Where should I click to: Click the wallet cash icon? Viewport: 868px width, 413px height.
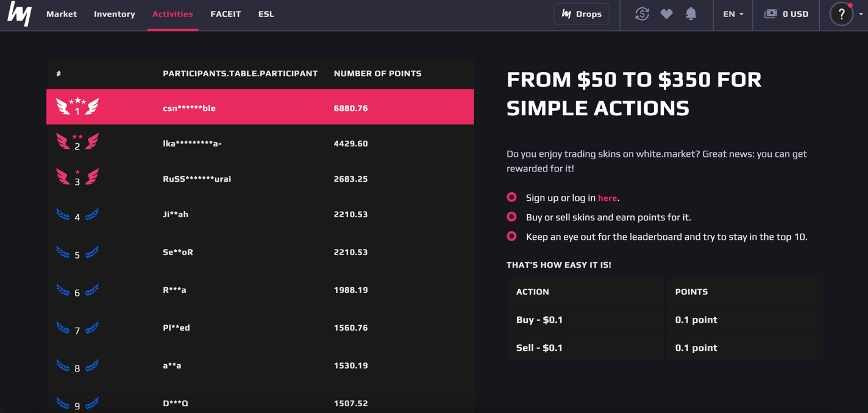coord(770,14)
